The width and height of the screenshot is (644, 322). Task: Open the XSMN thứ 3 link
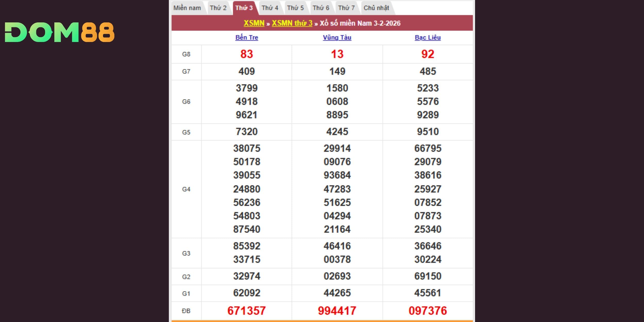click(292, 23)
